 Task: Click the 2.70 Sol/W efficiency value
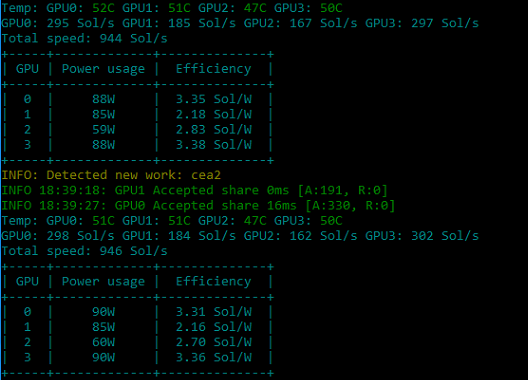(x=214, y=342)
